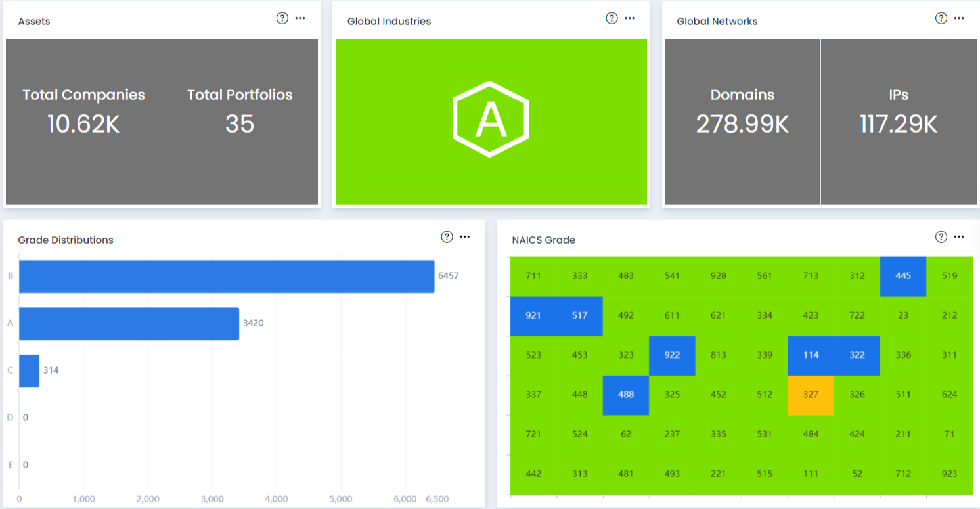Click the IPs count tile
This screenshot has height=509, width=980.
click(898, 122)
